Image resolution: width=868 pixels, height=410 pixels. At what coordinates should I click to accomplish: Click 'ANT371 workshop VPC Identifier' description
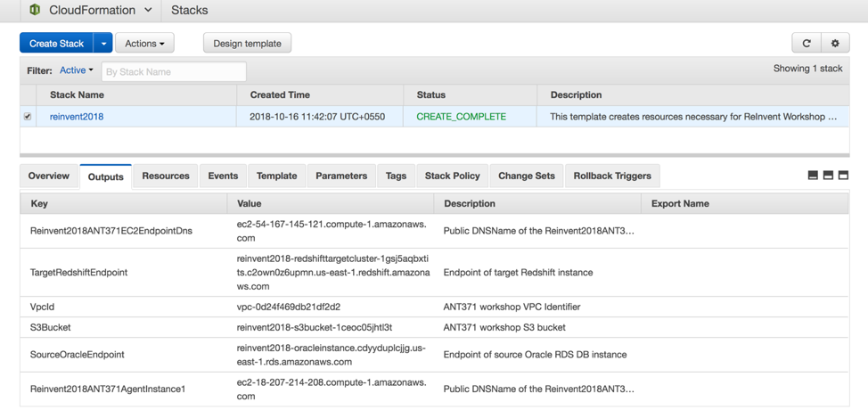point(512,307)
